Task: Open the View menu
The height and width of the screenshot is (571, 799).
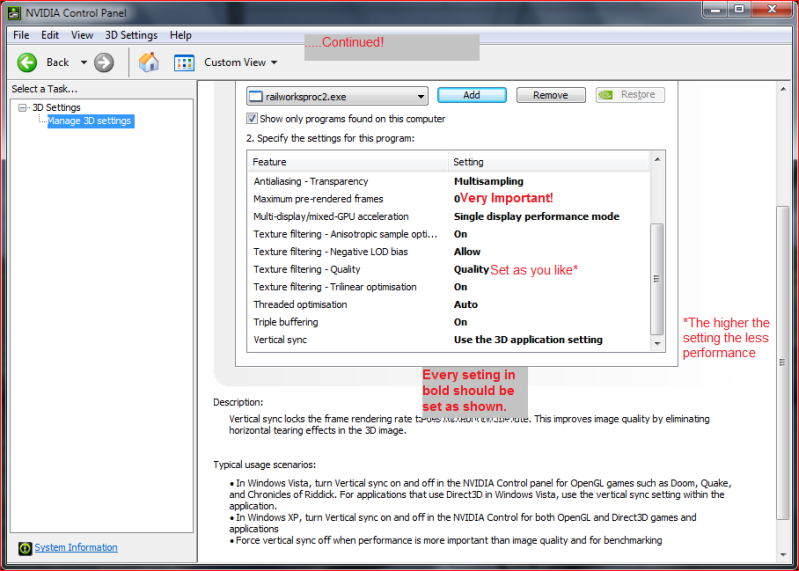Action: coord(82,35)
